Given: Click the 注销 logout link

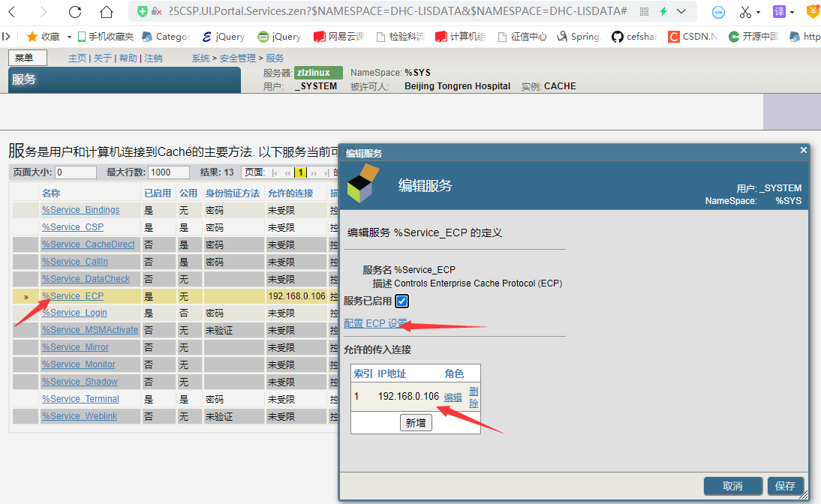Looking at the screenshot, I should (153, 58).
